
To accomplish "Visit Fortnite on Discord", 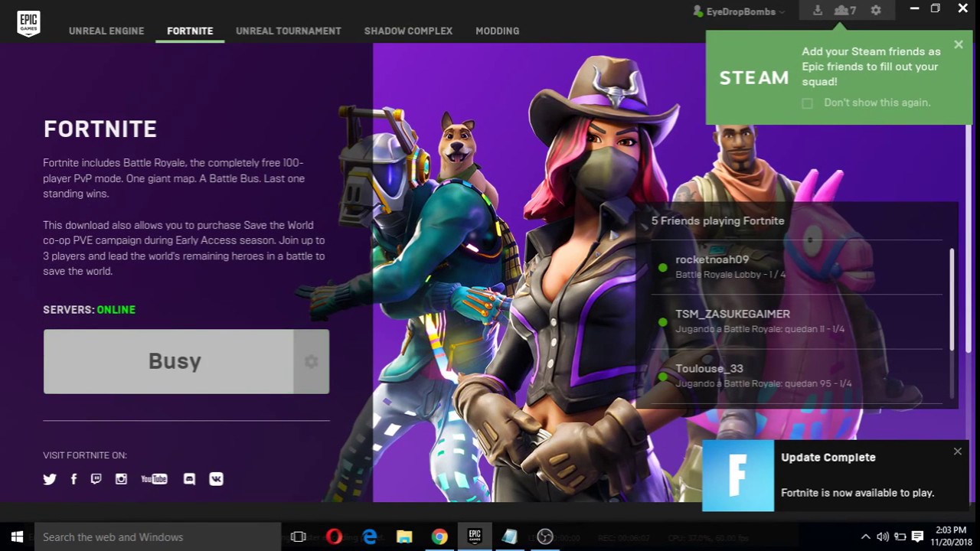I will (x=189, y=479).
